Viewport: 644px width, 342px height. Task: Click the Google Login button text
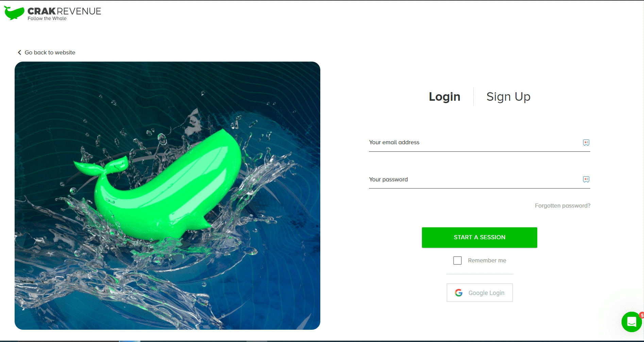486,293
